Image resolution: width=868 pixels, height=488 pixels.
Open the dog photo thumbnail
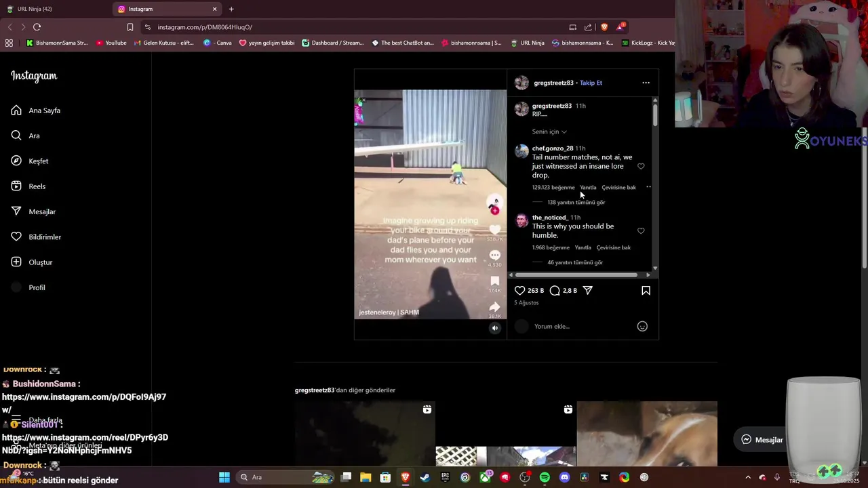click(647, 434)
